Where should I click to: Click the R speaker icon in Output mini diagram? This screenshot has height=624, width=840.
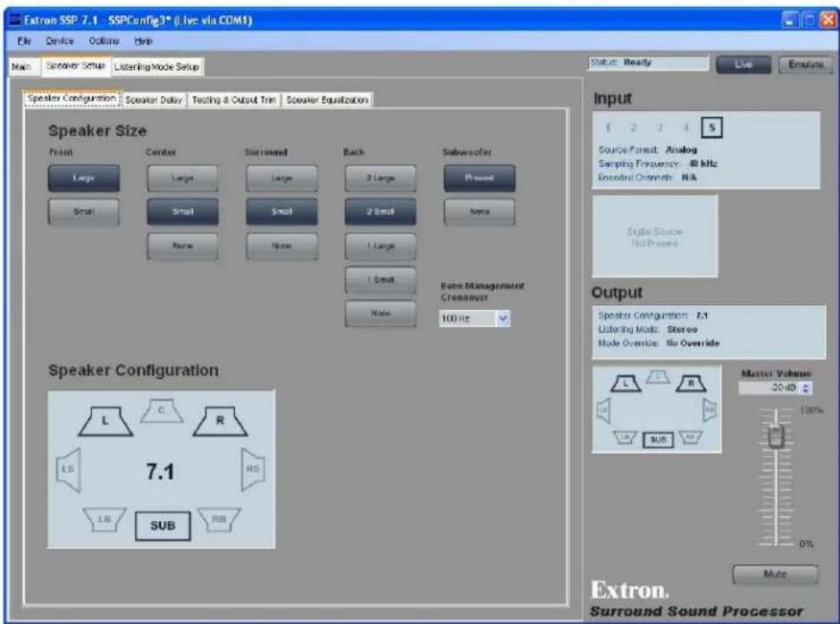click(x=691, y=384)
